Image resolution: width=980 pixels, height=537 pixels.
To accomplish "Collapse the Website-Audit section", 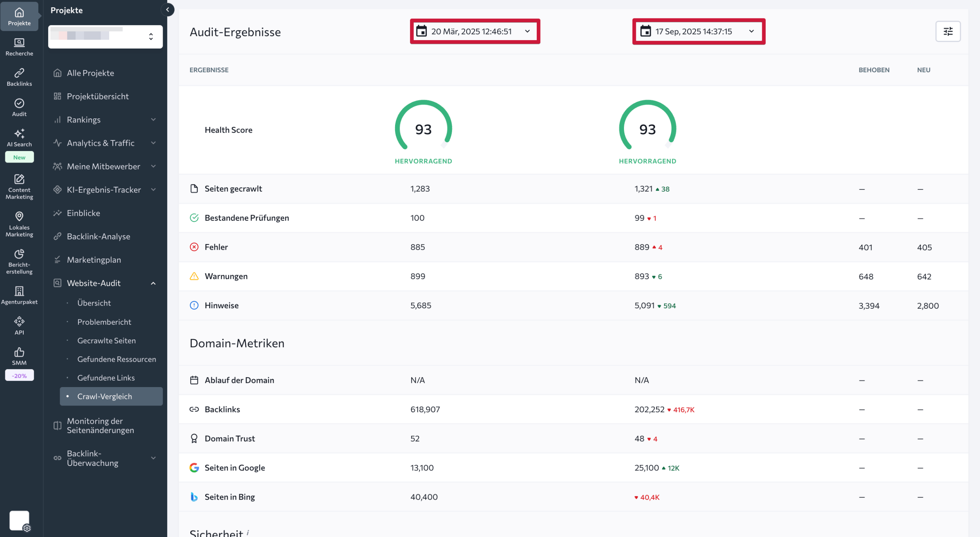I will pos(154,283).
